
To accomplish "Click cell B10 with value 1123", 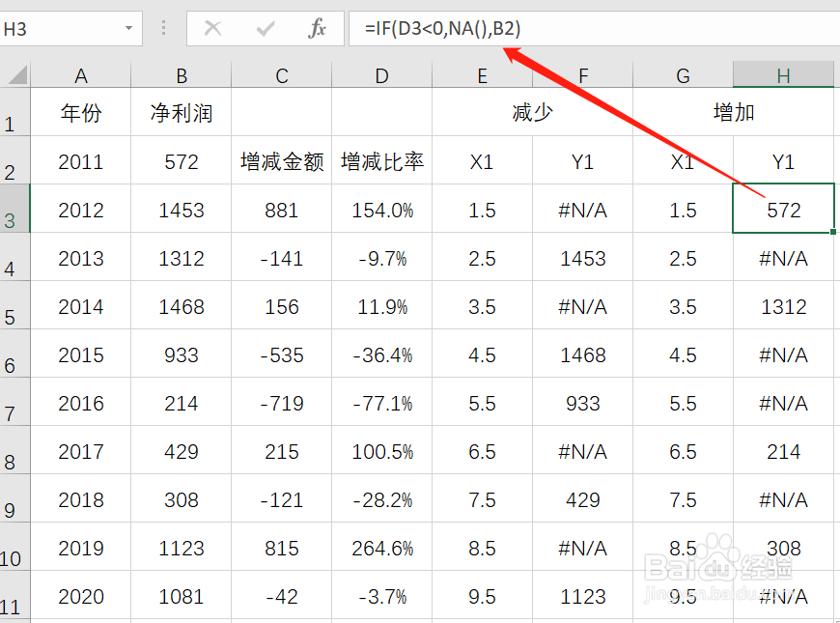I will tap(182, 548).
